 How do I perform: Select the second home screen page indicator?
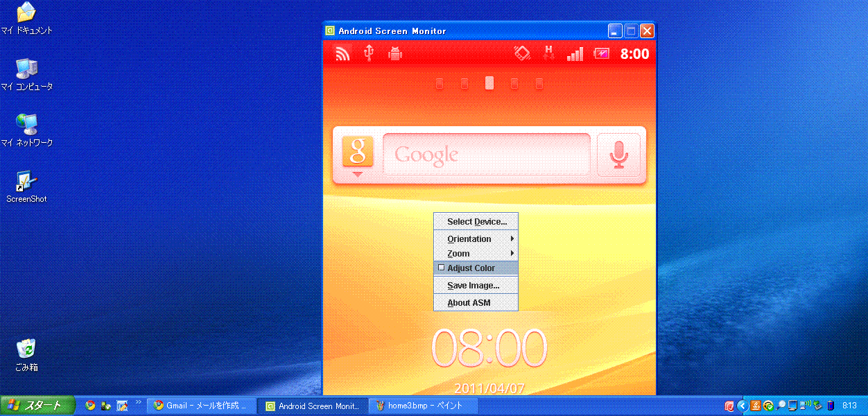465,83
